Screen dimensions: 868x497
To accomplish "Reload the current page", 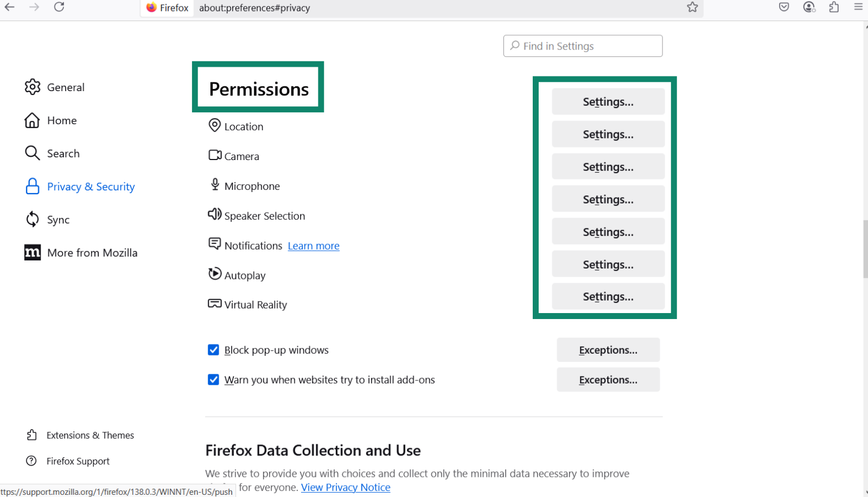I will pos(59,8).
